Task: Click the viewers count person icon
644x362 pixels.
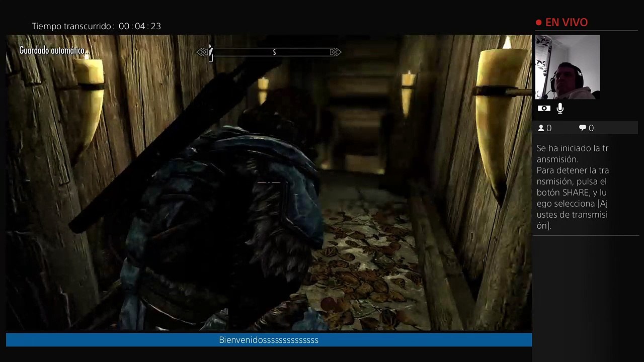Action: [541, 128]
